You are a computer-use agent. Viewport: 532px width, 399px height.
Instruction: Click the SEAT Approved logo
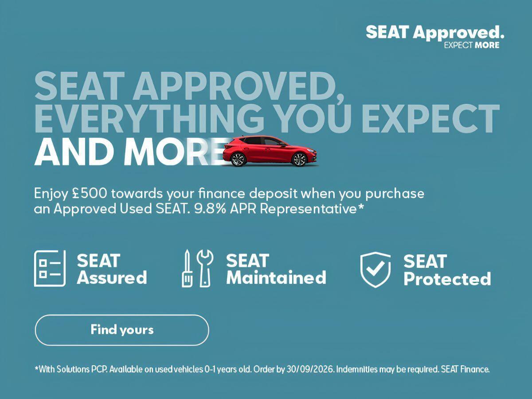435,36
